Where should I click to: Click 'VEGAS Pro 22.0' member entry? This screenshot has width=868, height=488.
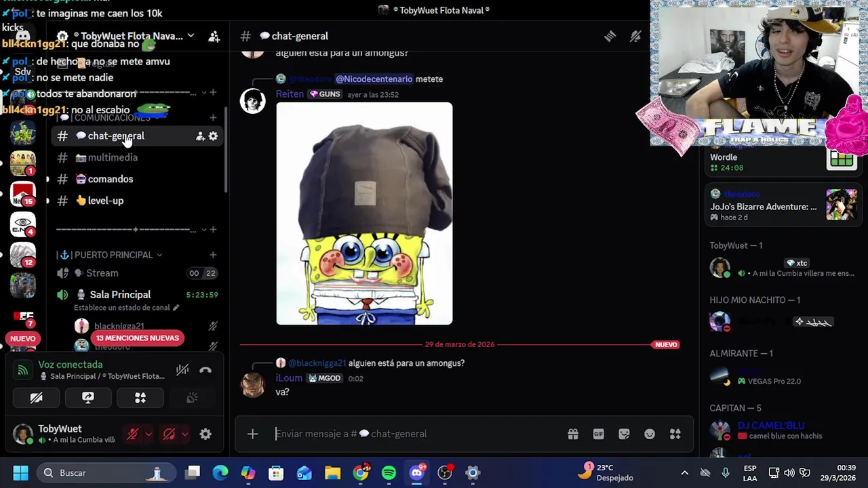pyautogui.click(x=783, y=375)
